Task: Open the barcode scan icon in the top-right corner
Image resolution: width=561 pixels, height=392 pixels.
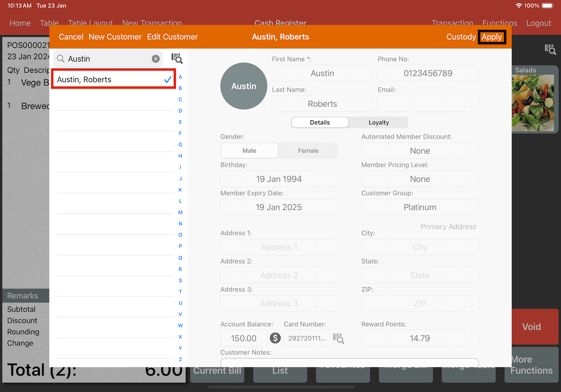Action: point(550,49)
